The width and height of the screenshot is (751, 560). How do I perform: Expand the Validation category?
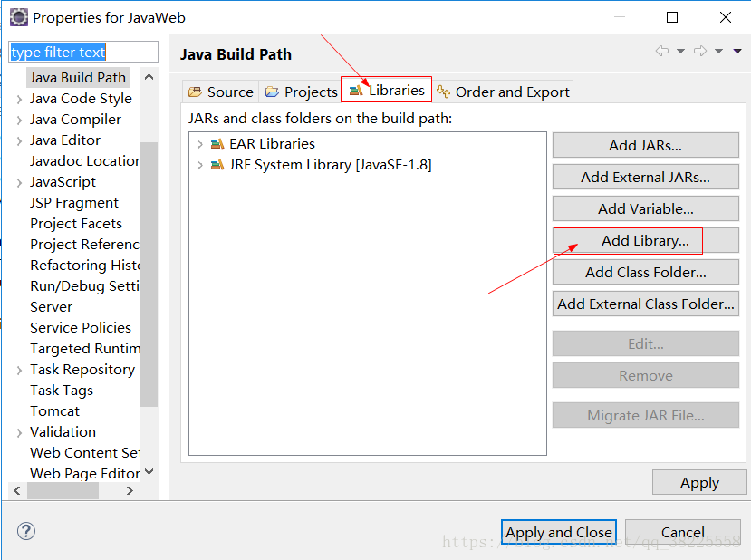[x=19, y=432]
